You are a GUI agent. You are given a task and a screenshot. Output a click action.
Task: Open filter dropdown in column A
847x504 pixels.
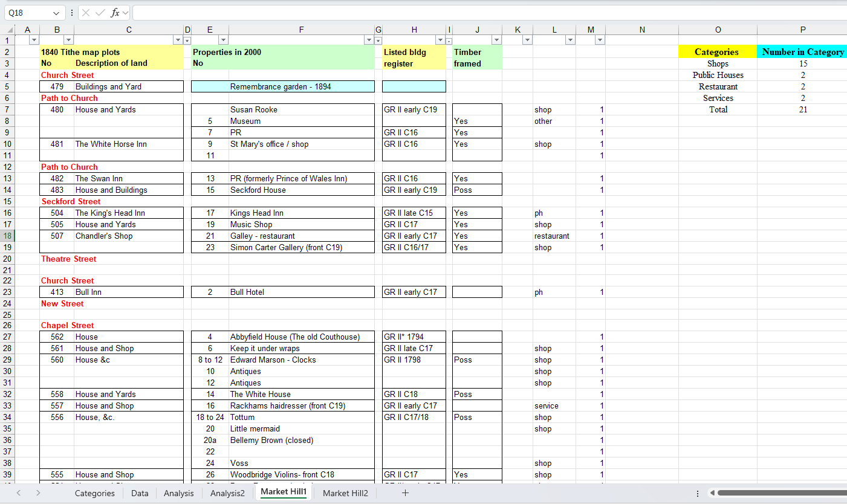[x=34, y=40]
